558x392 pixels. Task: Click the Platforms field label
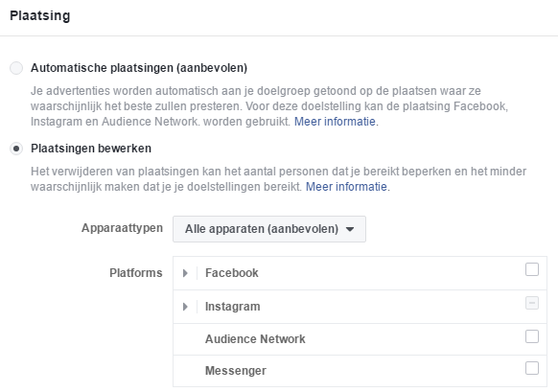(135, 273)
